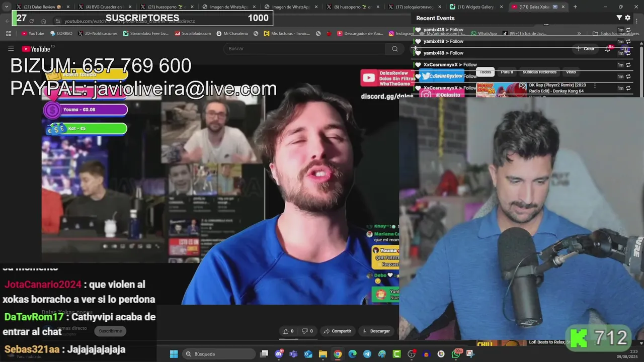Viewport: 644px width, 362px height.
Task: Switch to the Dalas Review tab
Action: pos(42,7)
